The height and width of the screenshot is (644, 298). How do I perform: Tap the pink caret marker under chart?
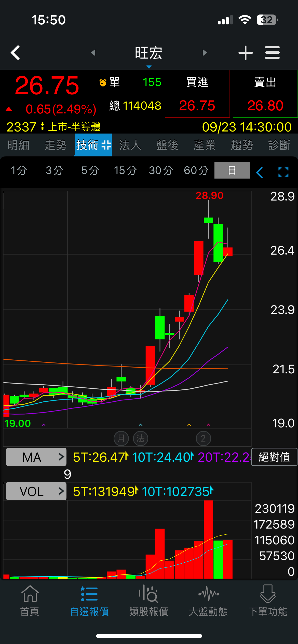[208, 425]
